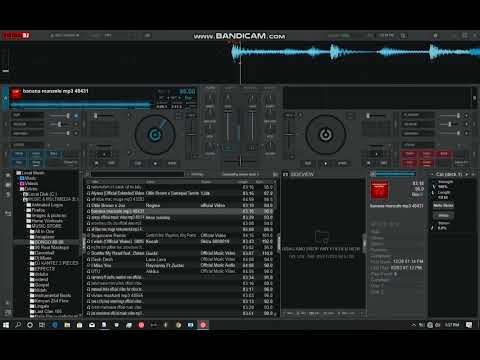The width and height of the screenshot is (480, 360).
Task: Open Windows taskbar search
Action: (x=18, y=325)
